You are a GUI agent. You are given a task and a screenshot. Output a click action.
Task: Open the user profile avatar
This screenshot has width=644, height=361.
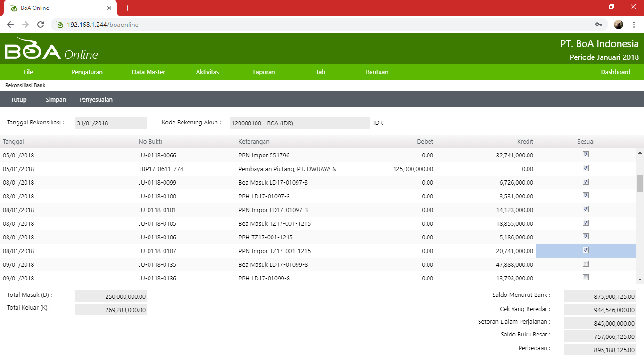(x=619, y=25)
